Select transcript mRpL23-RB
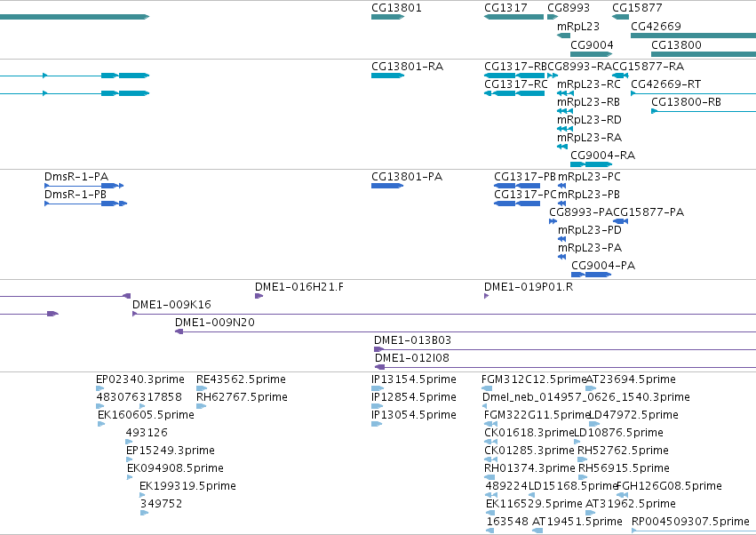Screen dimensions: 756x535 coord(588,102)
